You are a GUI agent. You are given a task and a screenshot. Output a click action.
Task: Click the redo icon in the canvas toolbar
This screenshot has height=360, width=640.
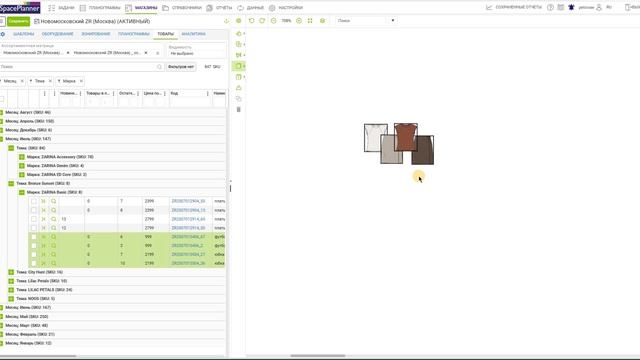coord(262,20)
